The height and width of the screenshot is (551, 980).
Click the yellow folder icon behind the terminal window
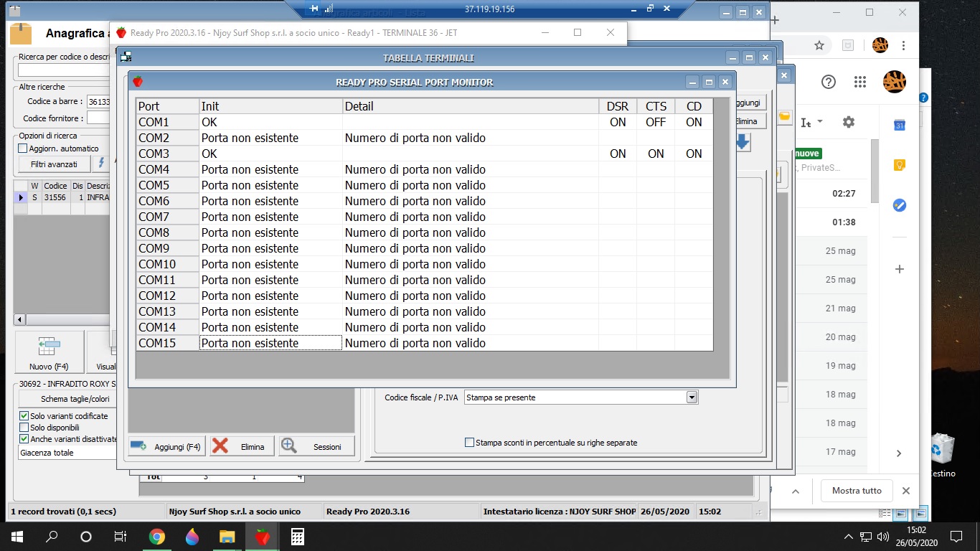coord(785,117)
